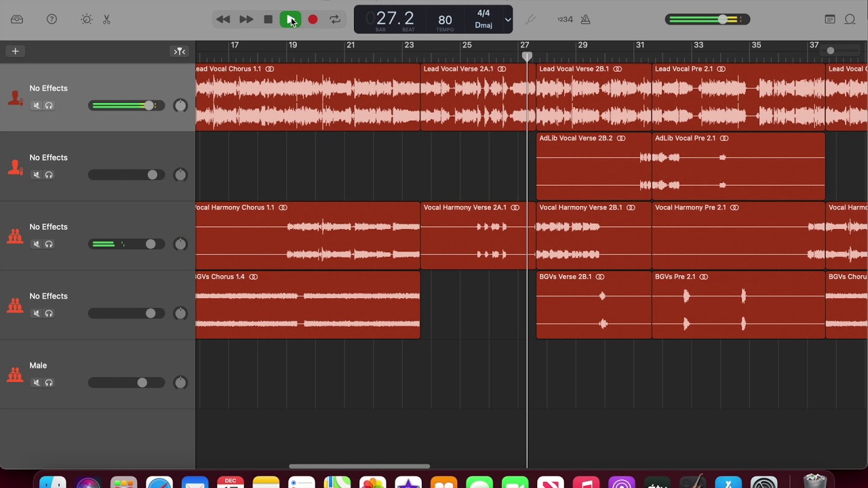
Task: Open the LCD display mode dropdown arrow
Action: point(507,20)
